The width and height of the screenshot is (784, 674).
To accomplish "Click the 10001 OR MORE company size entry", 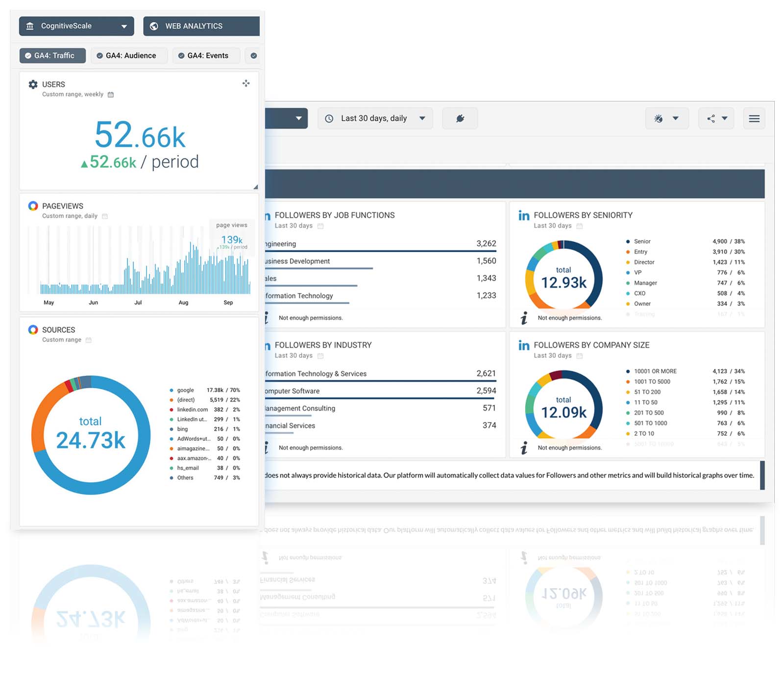I will point(685,372).
